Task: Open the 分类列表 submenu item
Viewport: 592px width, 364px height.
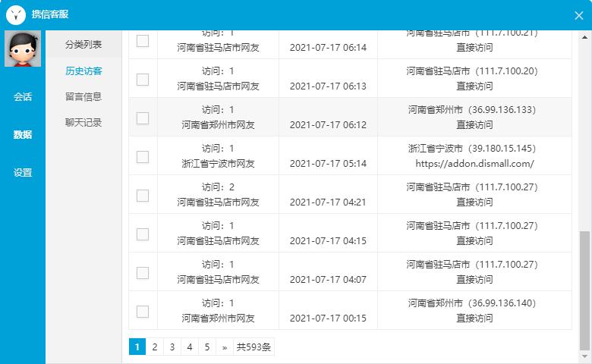Action: tap(83, 45)
